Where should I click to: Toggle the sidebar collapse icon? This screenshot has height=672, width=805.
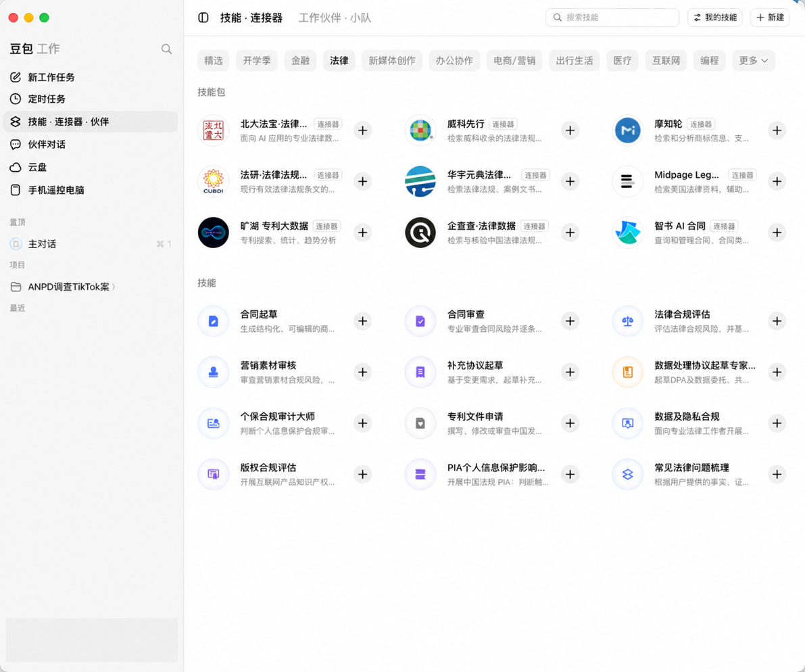point(203,18)
